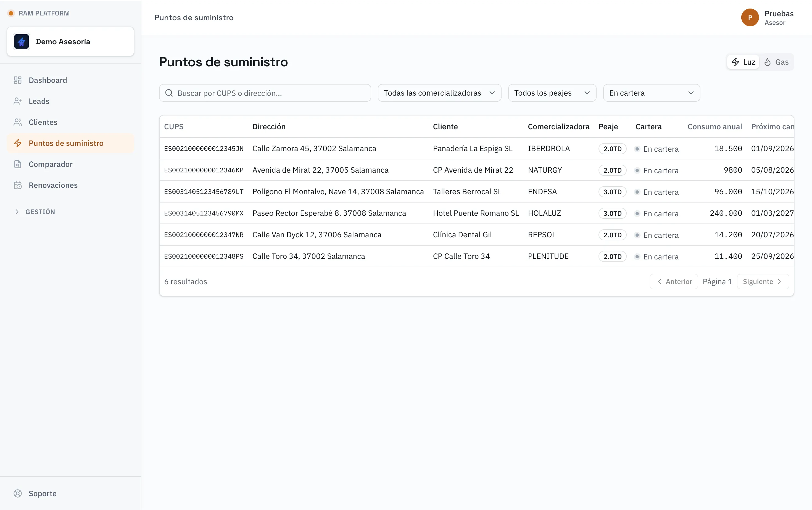The image size is (812, 510).
Task: Click the orange RAM Platform dot
Action: [x=11, y=13]
